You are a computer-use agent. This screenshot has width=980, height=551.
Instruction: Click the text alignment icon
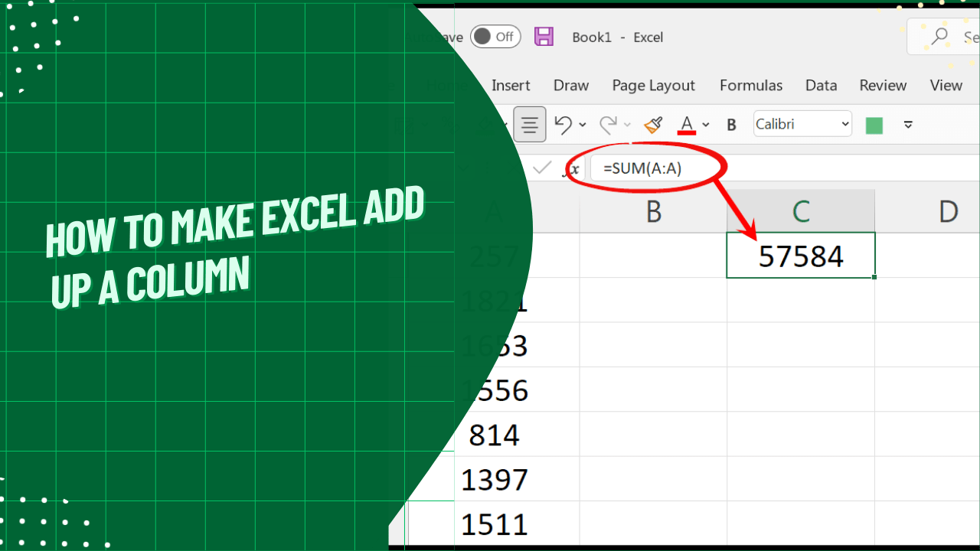[529, 124]
